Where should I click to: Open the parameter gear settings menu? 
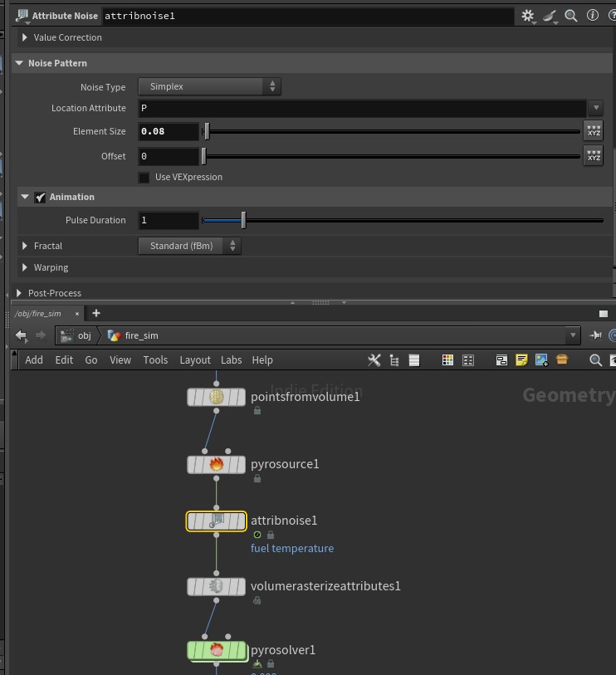tap(527, 15)
